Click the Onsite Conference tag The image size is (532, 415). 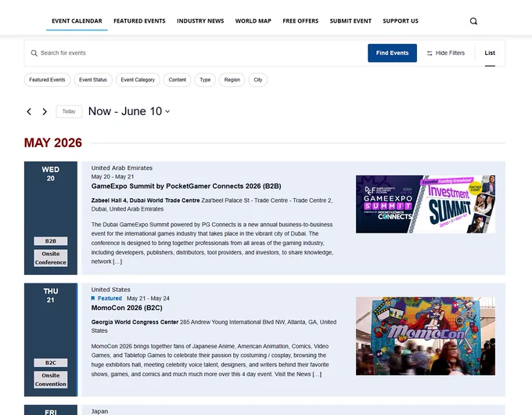point(51,258)
